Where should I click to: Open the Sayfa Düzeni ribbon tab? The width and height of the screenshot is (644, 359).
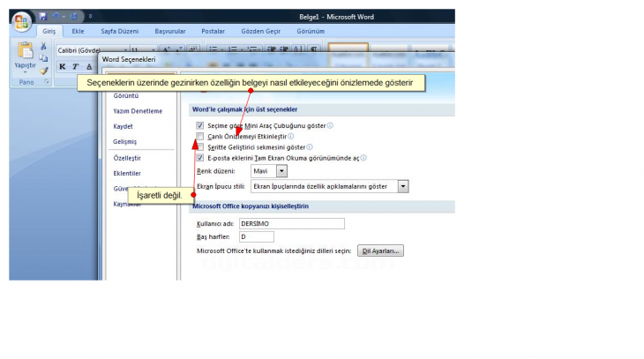tap(119, 31)
